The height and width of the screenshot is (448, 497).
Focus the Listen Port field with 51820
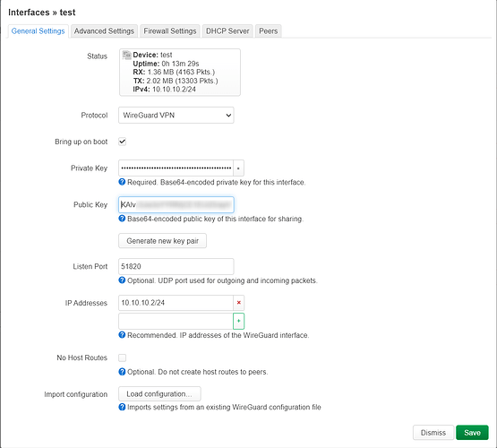pos(176,266)
